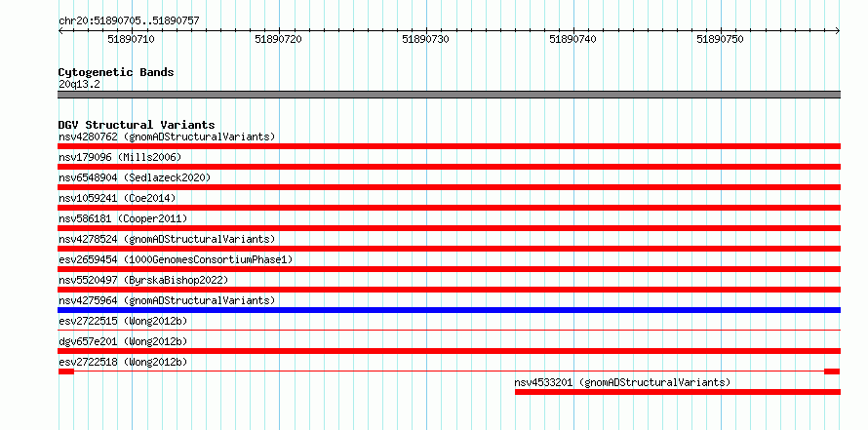
Task: Select nsv5520497 (ByrskaBishop2022) label
Action: pyautogui.click(x=143, y=280)
